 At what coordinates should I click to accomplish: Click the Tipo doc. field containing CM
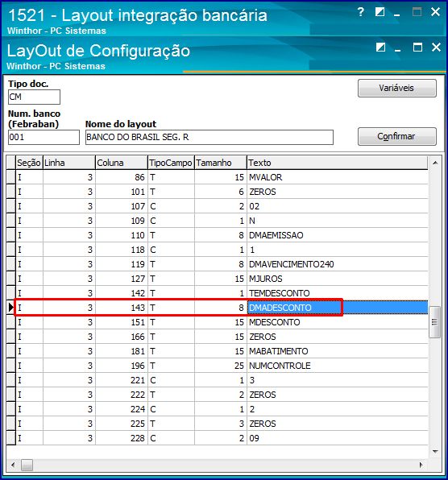(x=34, y=97)
